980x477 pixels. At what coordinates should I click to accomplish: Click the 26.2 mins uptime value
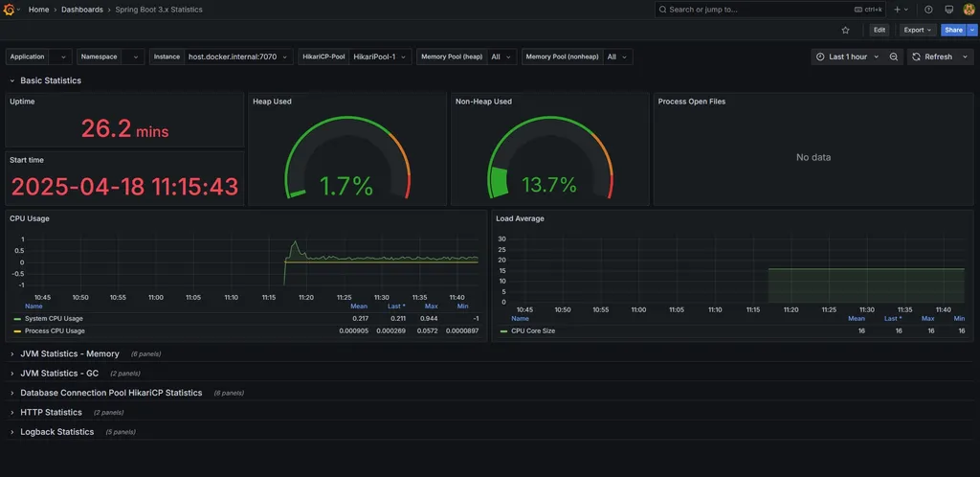pos(125,128)
